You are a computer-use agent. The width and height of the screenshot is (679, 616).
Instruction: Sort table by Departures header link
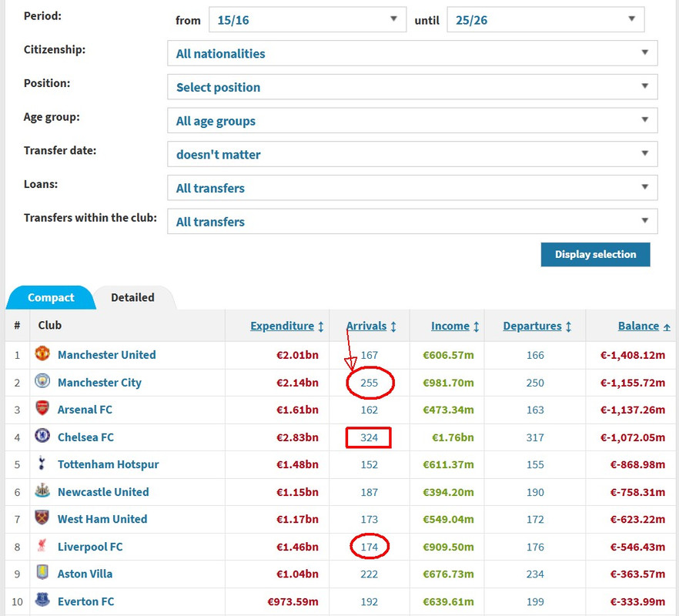point(532,326)
